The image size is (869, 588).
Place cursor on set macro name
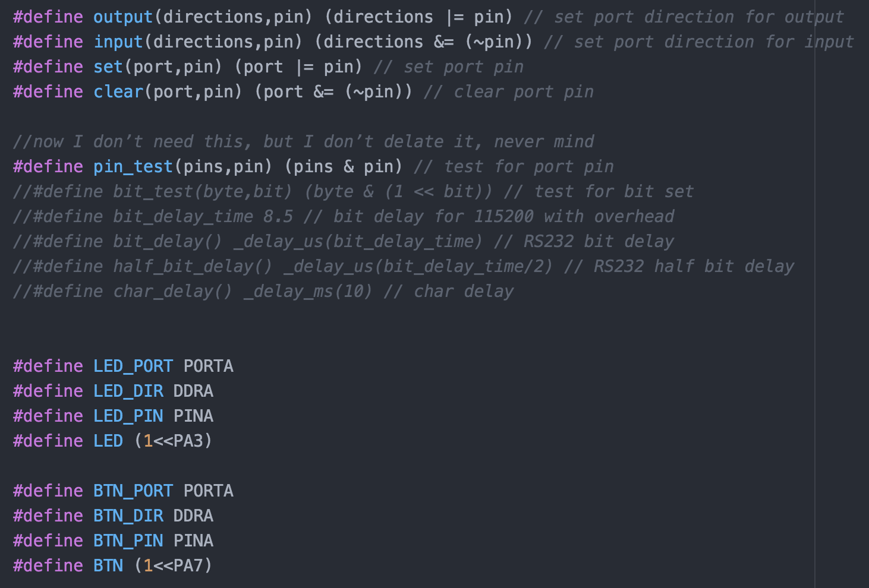[108, 67]
